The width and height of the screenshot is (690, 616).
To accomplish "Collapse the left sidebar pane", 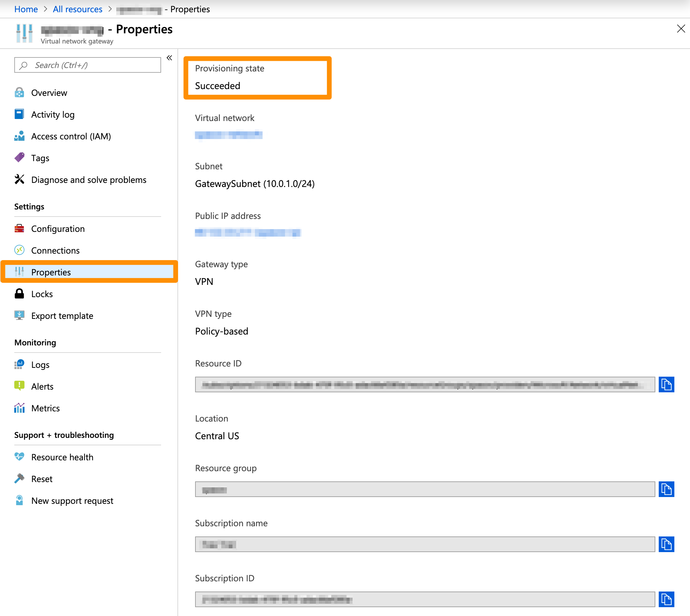I will pos(169,58).
